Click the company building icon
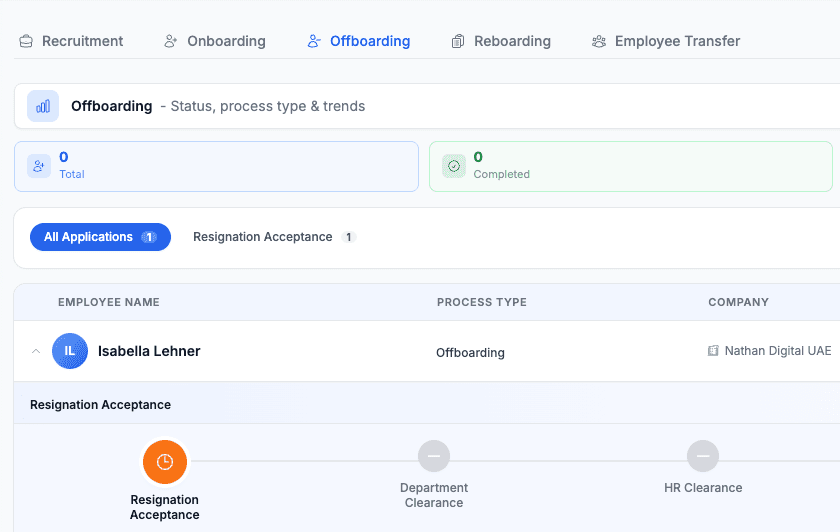 coord(713,351)
